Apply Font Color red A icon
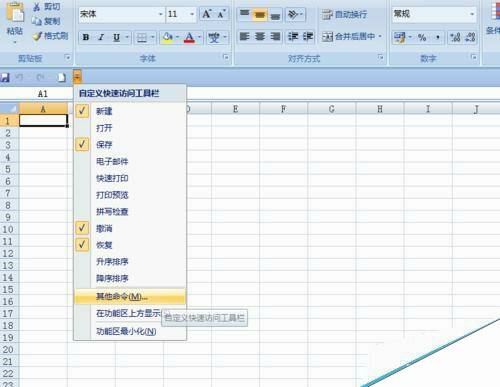 189,38
